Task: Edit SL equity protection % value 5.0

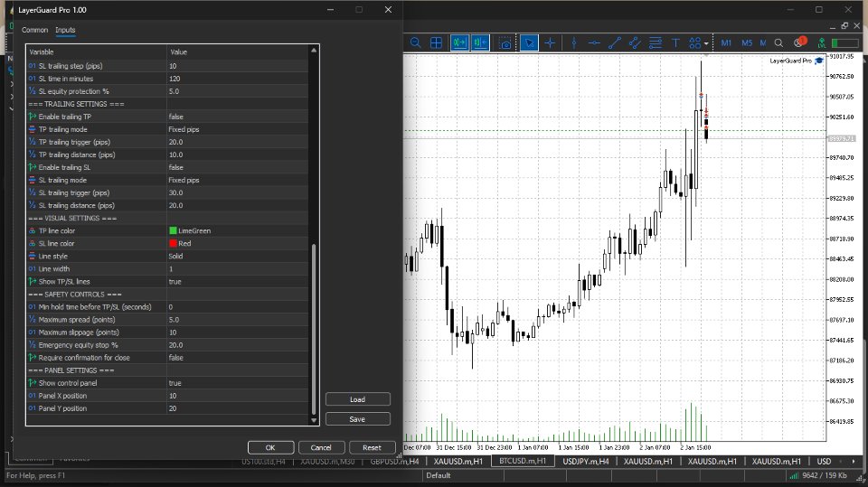Action: (x=238, y=91)
